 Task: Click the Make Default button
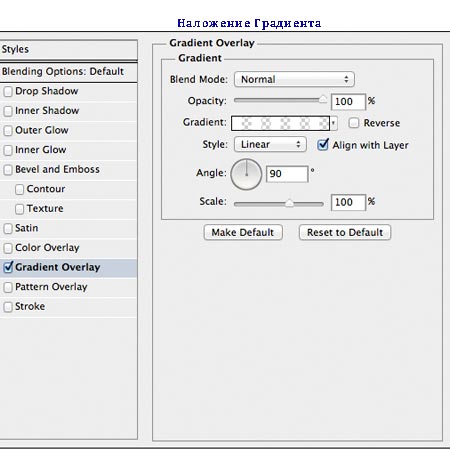point(243,232)
